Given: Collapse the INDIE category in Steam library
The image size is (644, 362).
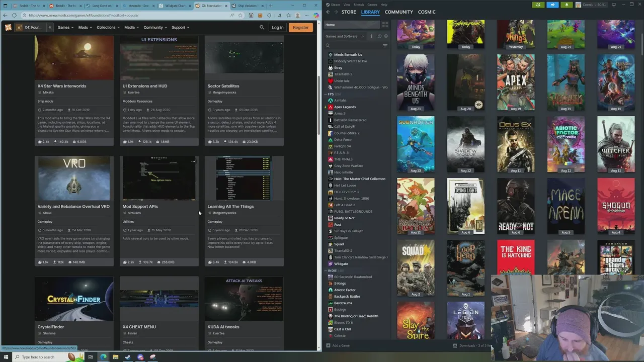Looking at the screenshot, I should click(327, 270).
